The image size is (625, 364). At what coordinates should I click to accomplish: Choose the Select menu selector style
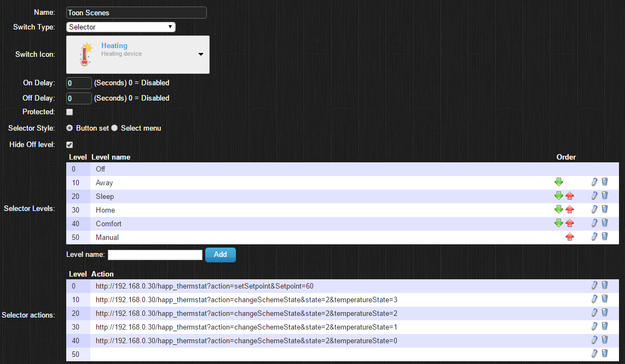[x=115, y=128]
